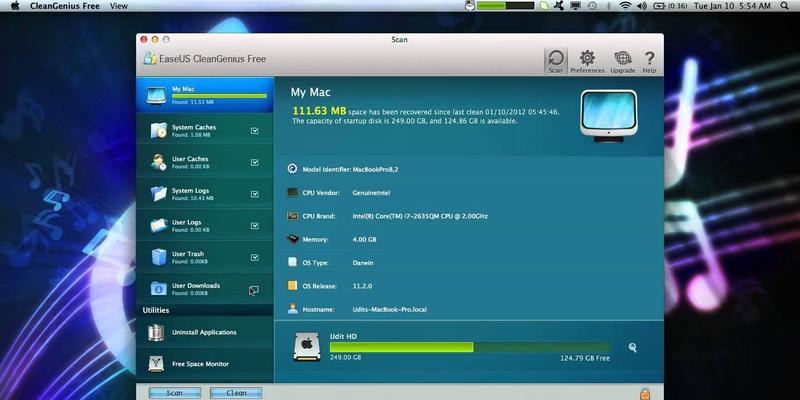Click the Udit HD drive icon

click(x=307, y=347)
